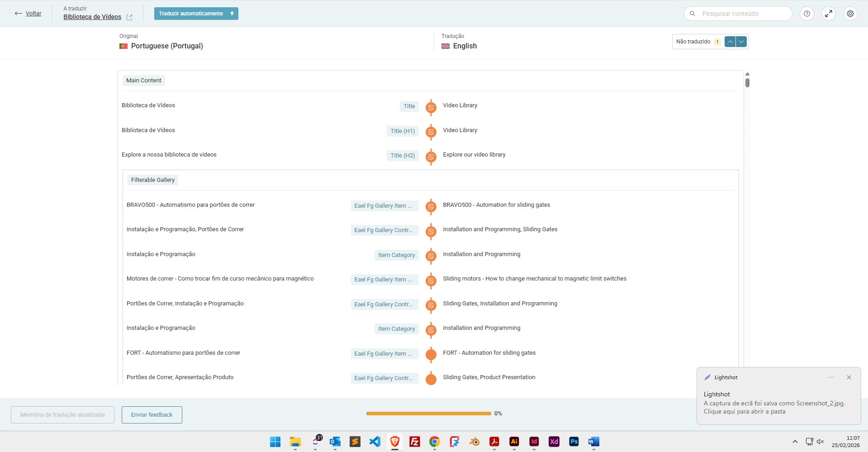The height and width of the screenshot is (452, 868).
Task: Open Blender from the taskbar
Action: (474, 442)
